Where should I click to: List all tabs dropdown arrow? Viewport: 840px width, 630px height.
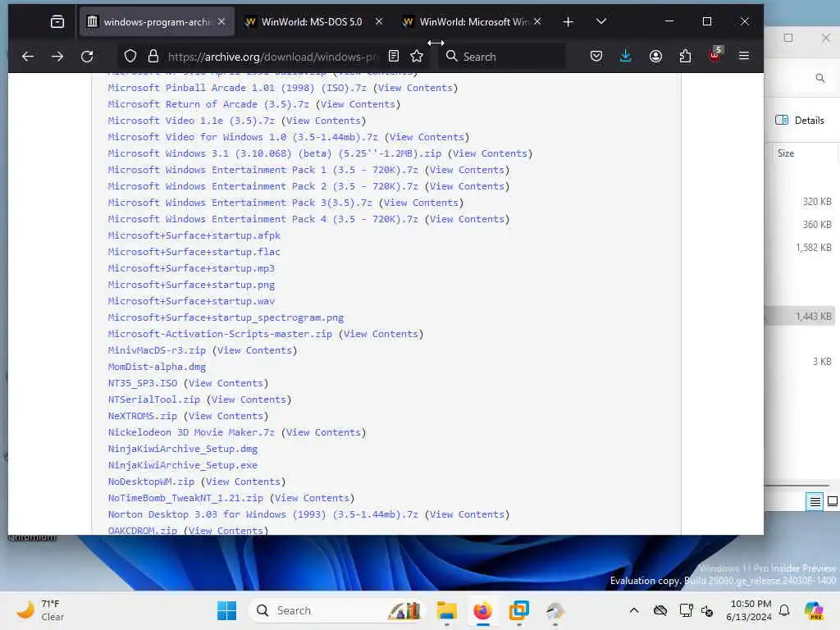(x=601, y=21)
